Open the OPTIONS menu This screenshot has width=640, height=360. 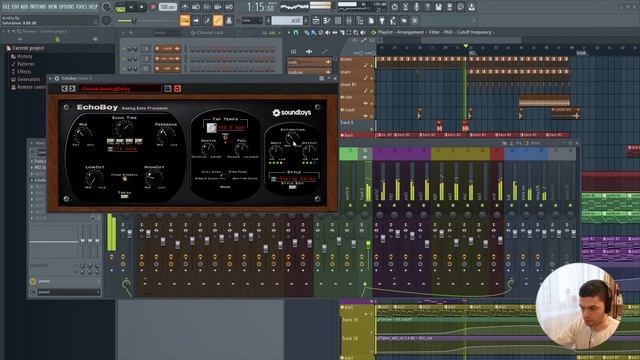coord(67,7)
